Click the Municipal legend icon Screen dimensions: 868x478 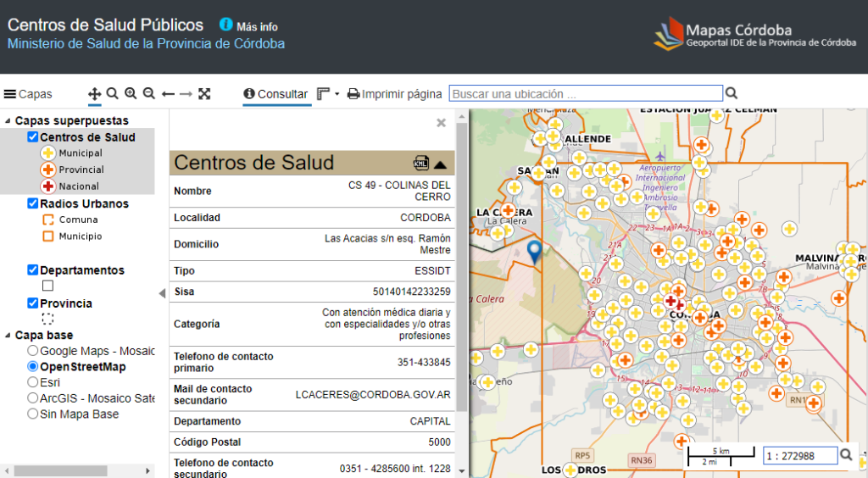coord(48,153)
